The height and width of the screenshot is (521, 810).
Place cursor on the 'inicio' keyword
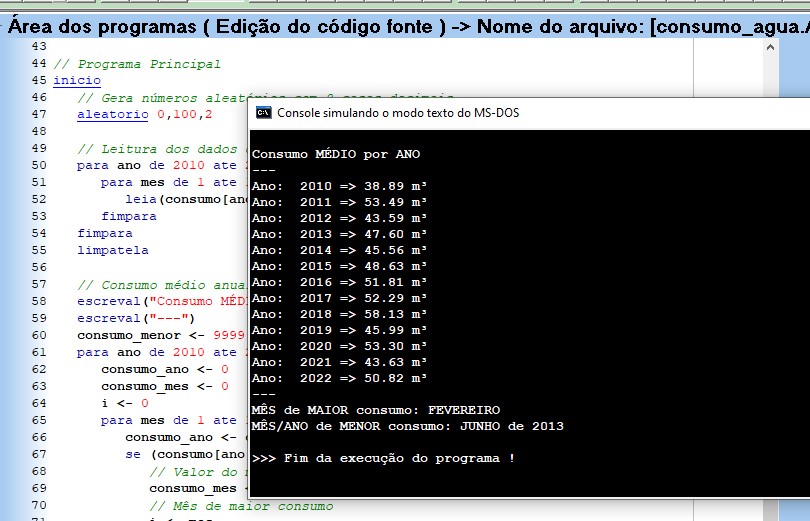pyautogui.click(x=77, y=81)
